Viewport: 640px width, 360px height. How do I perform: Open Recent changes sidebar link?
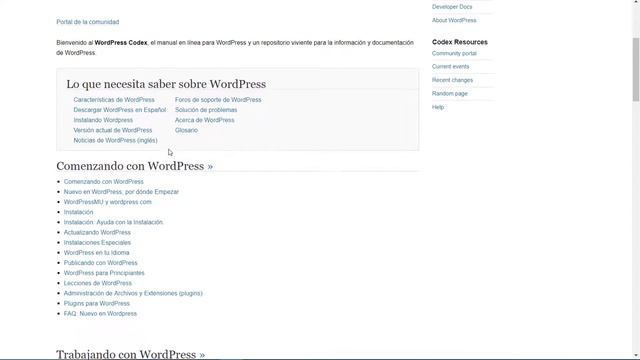pos(452,80)
